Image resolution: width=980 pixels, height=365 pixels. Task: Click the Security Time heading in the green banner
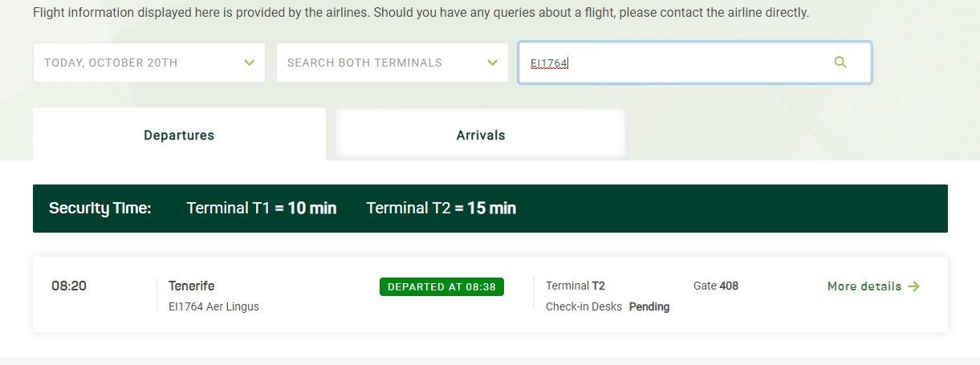click(x=100, y=209)
